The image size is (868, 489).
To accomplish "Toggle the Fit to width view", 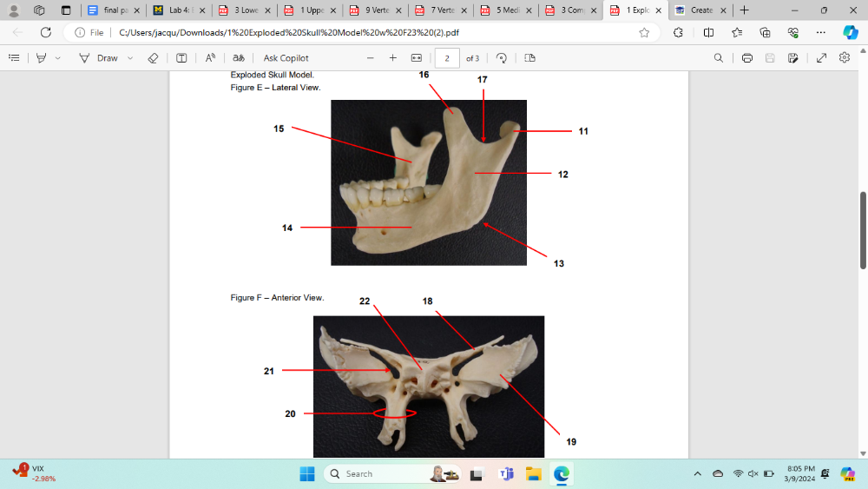I will 416,58.
